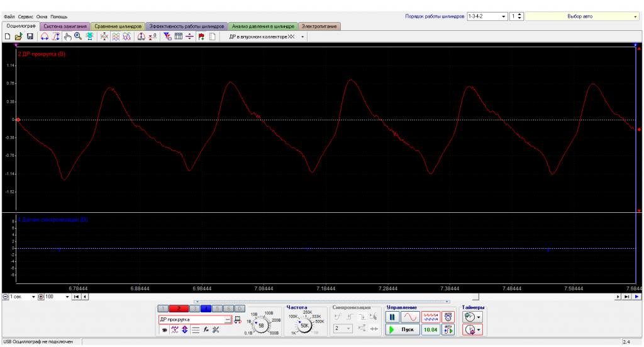
Task: Open the Окна menu
Action: [42, 17]
